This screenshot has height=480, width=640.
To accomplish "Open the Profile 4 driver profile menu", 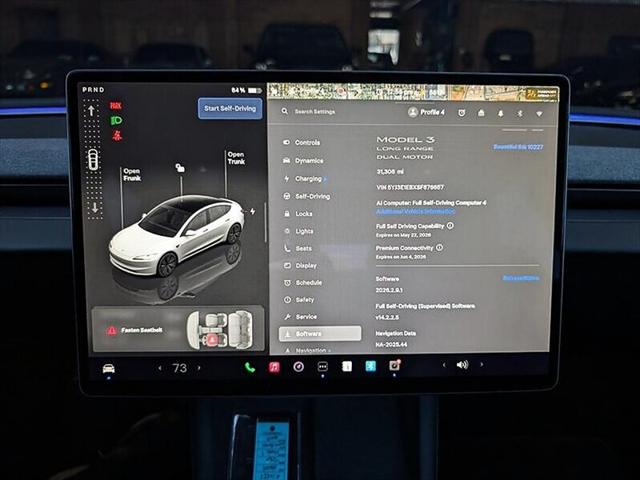I will click(x=426, y=112).
